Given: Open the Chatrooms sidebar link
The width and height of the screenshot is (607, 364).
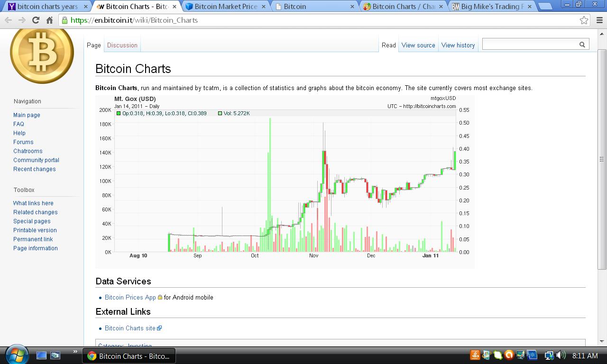Looking at the screenshot, I should pyautogui.click(x=28, y=151).
